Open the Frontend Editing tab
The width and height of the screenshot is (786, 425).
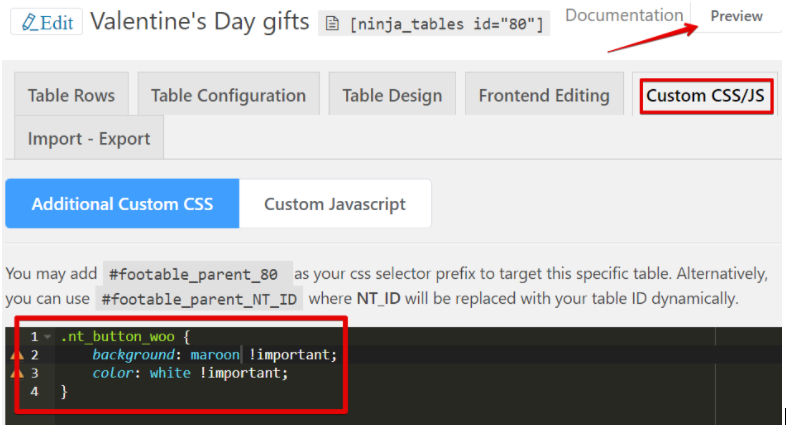pos(544,96)
